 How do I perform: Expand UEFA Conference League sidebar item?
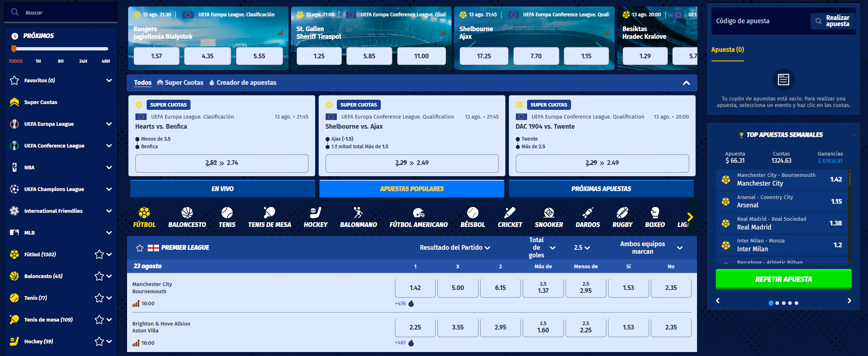pos(109,146)
